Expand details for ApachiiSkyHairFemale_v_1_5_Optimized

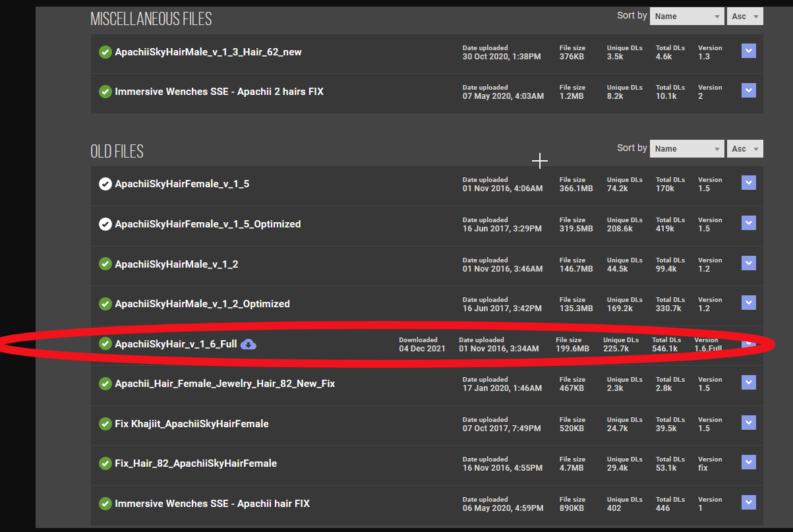(748, 223)
